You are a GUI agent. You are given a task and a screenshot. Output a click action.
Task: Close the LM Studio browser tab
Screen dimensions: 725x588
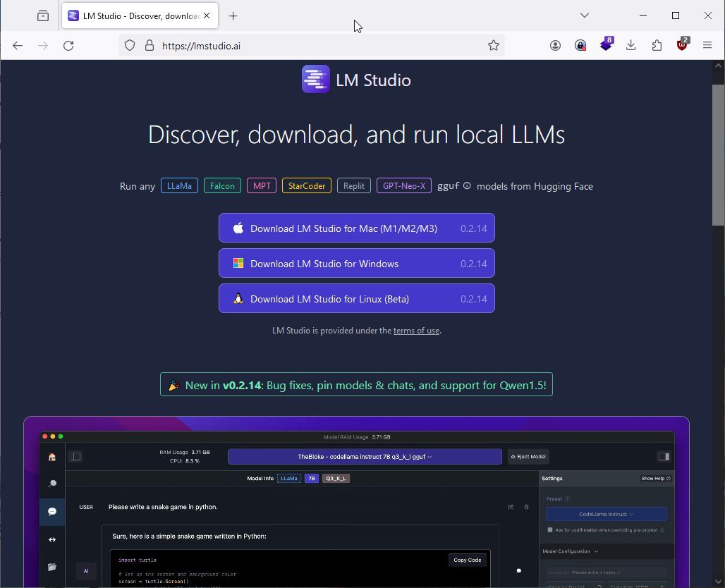207,16
